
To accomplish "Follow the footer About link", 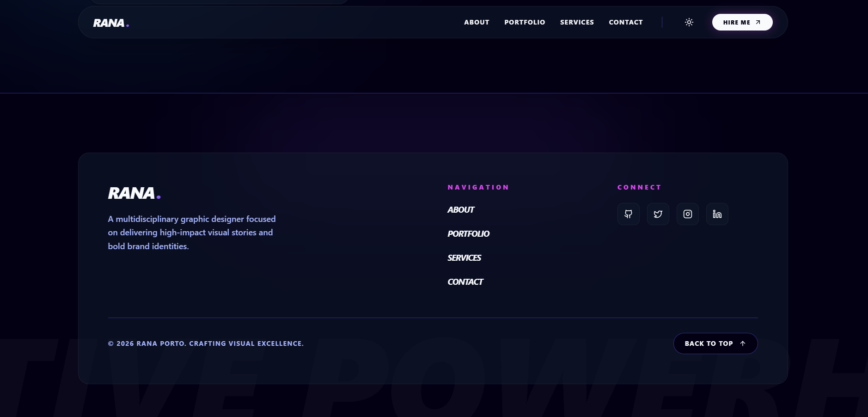I will click(x=461, y=210).
